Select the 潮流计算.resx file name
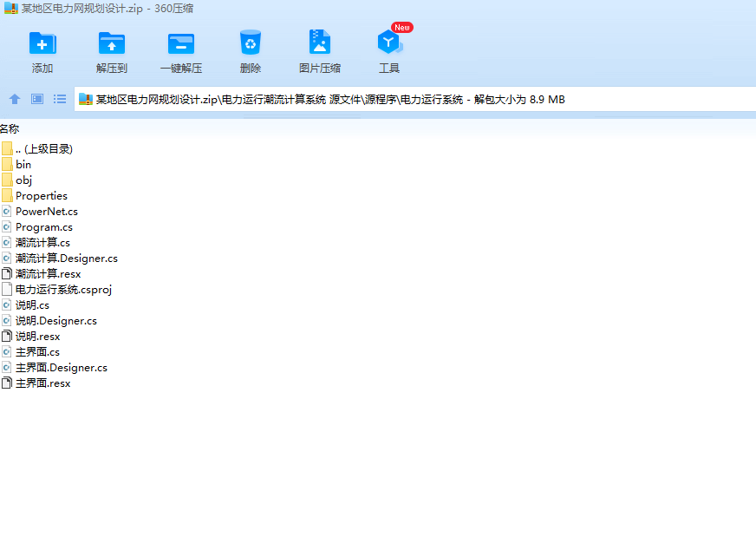Screen dimensions: 756x550 point(49,274)
